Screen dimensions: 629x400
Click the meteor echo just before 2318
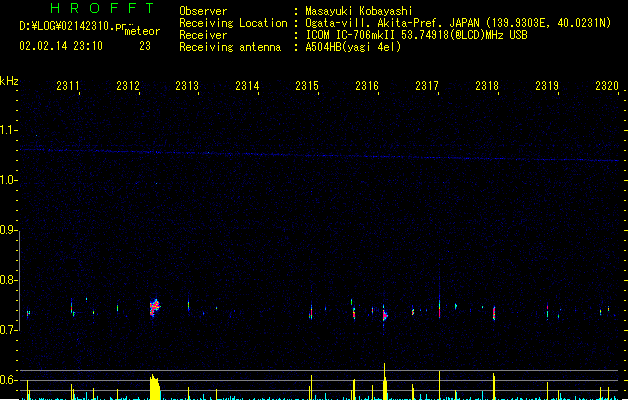tap(494, 313)
